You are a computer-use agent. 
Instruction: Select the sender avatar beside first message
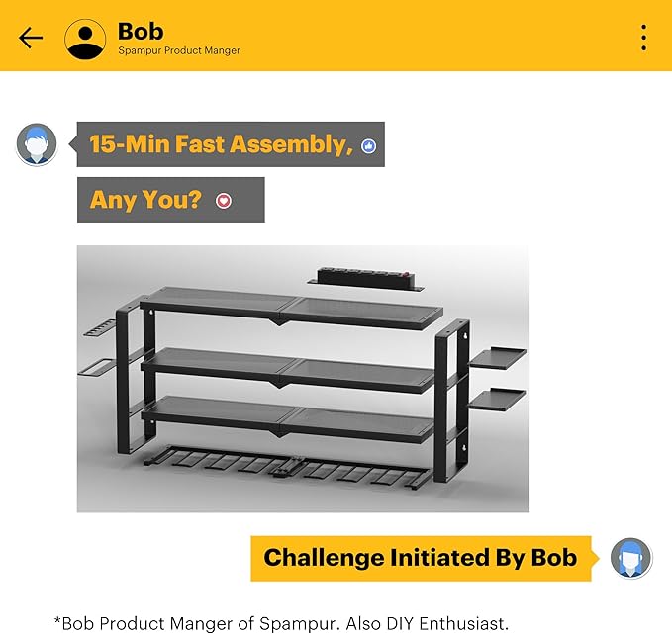[x=37, y=144]
